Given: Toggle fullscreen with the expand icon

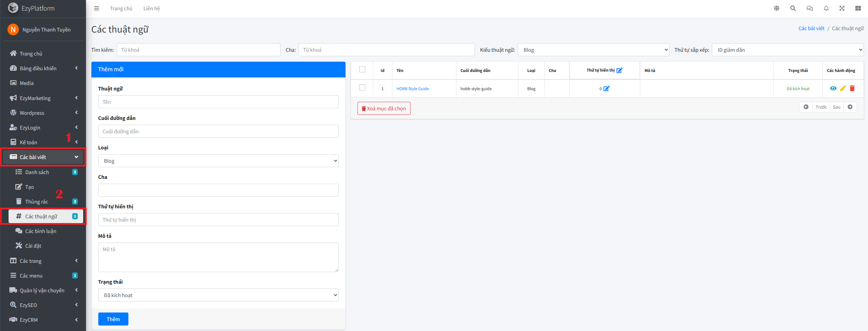Looking at the screenshot, I should (x=842, y=8).
